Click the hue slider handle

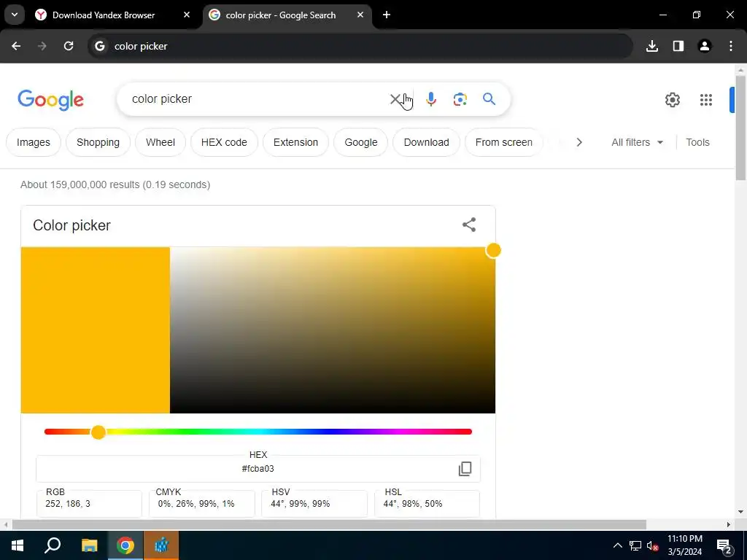98,432
